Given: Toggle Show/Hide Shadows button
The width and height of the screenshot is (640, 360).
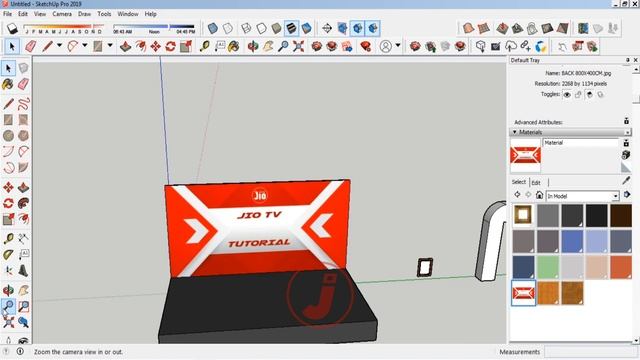Looking at the screenshot, I should [x=12, y=28].
